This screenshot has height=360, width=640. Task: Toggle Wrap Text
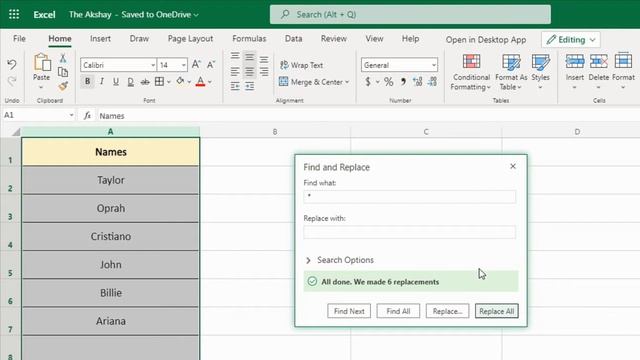[301, 65]
